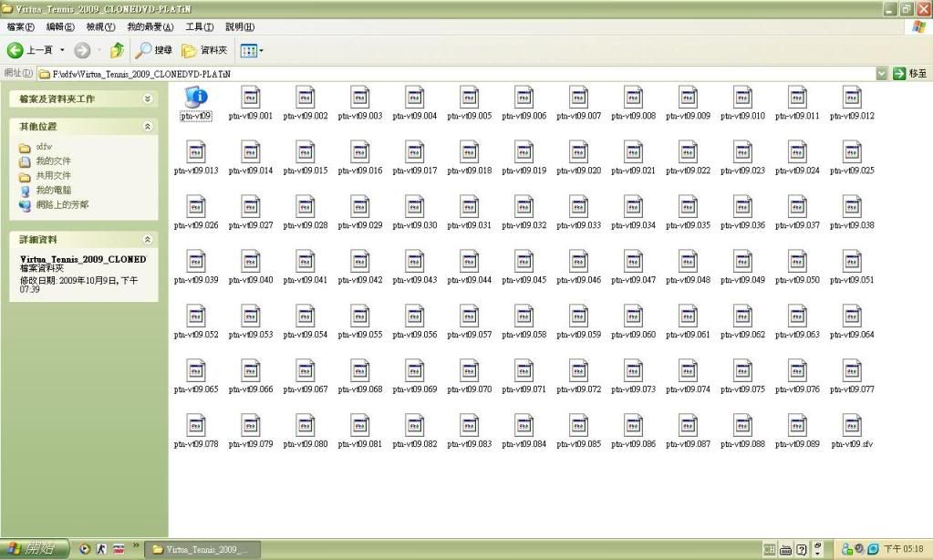Open the 檔案(F) menu

(x=21, y=26)
